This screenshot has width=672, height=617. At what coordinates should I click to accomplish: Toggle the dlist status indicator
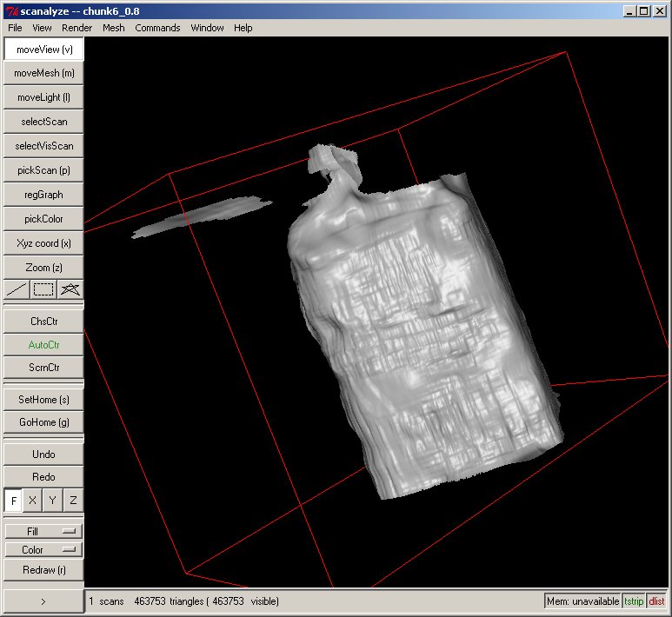click(x=656, y=601)
